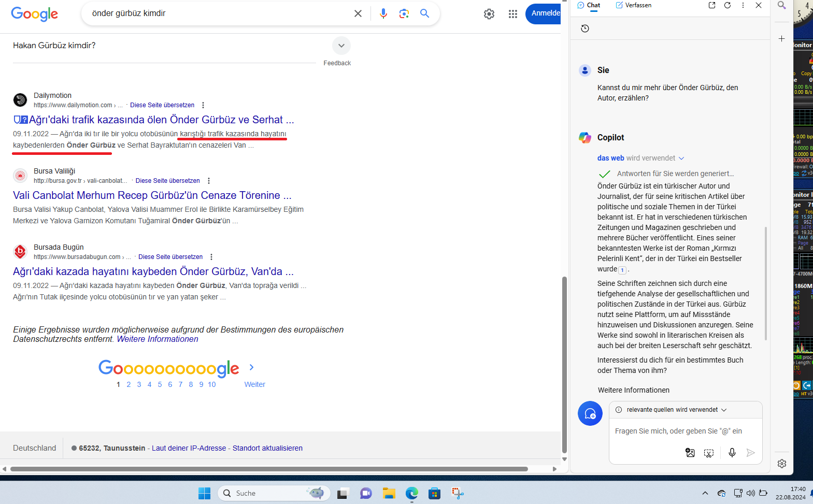Click the Copilot chat scrollbar

coord(766,283)
